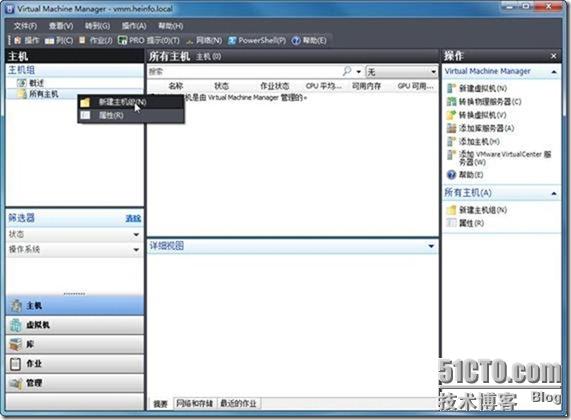Viewport: 571px width, 420px height.
Task: Choose 新建主机组(N) in the context menu
Action: pyautogui.click(x=131, y=102)
